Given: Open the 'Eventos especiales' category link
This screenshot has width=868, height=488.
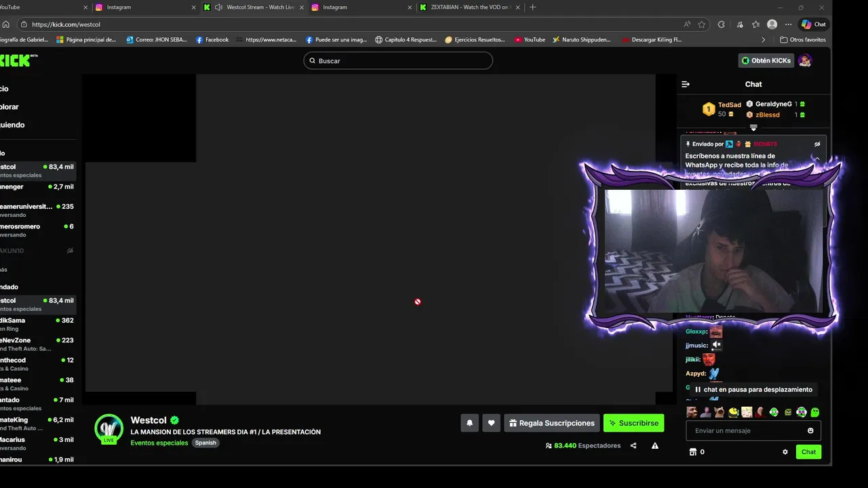Looking at the screenshot, I should pos(159,443).
